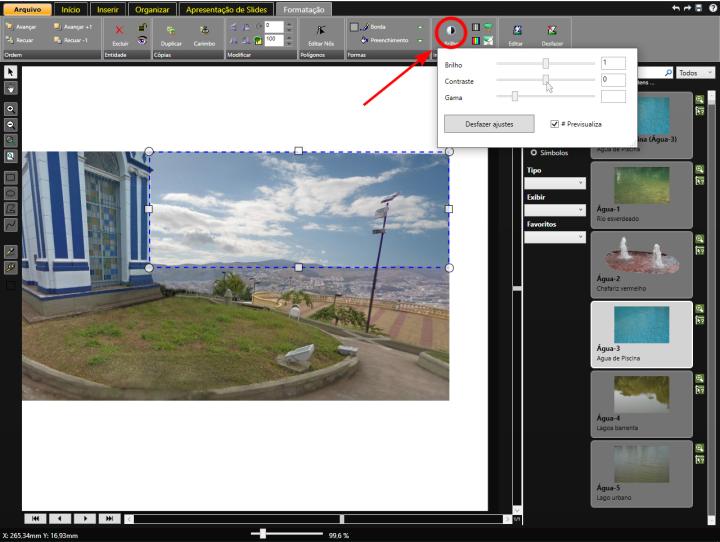The image size is (720, 542).
Task: Click the redo arrow in title bar
Action: (687, 8)
